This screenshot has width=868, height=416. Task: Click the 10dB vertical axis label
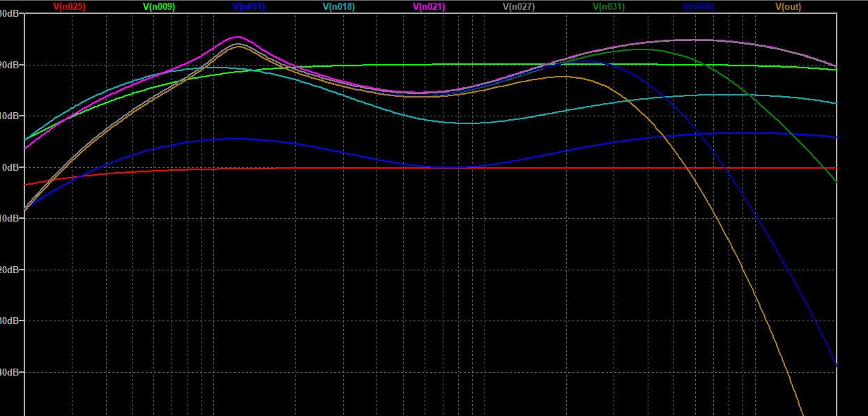tap(8, 116)
